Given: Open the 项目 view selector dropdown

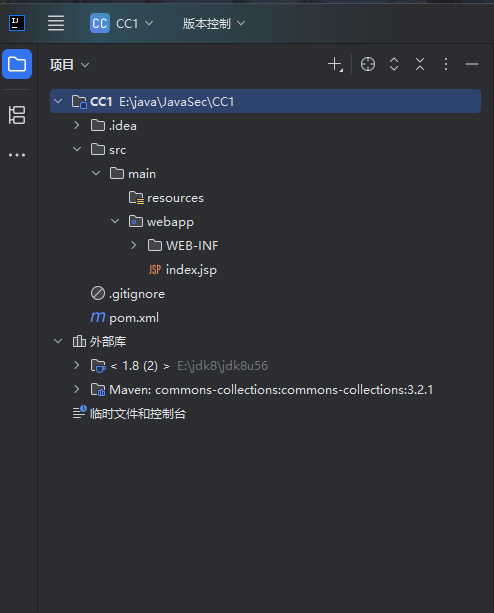Looking at the screenshot, I should 70,65.
